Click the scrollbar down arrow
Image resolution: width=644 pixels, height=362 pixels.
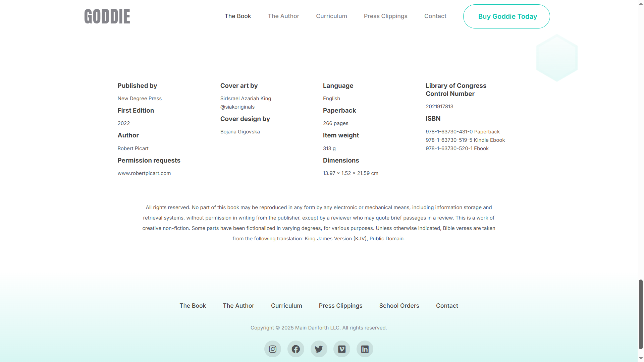point(641,358)
